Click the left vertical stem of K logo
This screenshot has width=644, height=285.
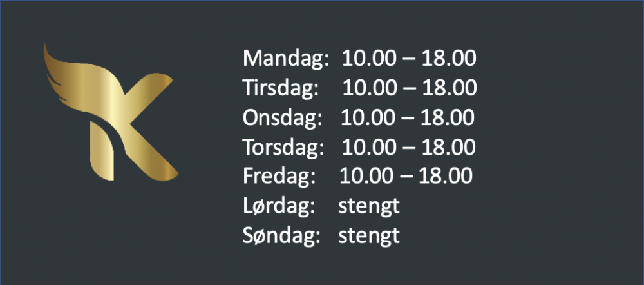point(102,152)
